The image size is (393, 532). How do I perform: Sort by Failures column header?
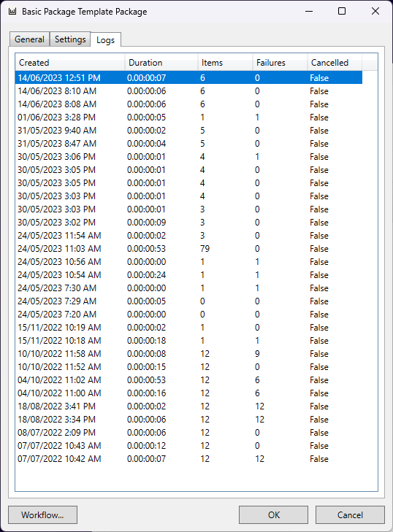pyautogui.click(x=281, y=63)
